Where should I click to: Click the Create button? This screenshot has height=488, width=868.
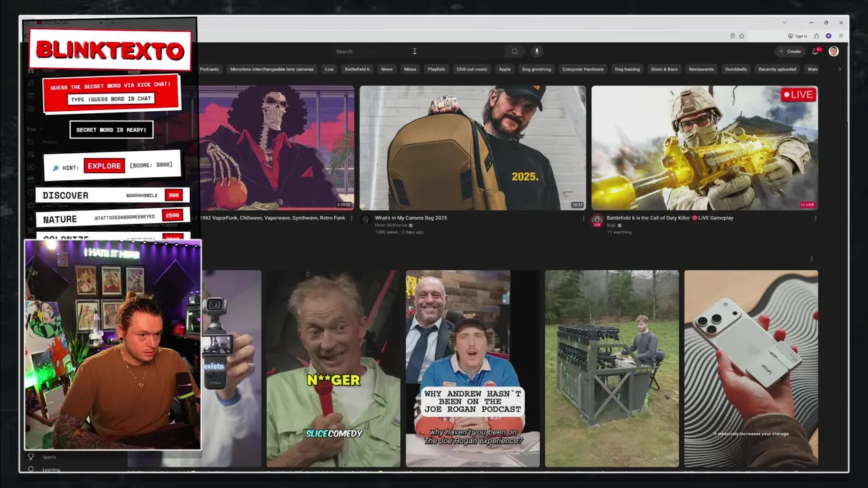pos(790,52)
